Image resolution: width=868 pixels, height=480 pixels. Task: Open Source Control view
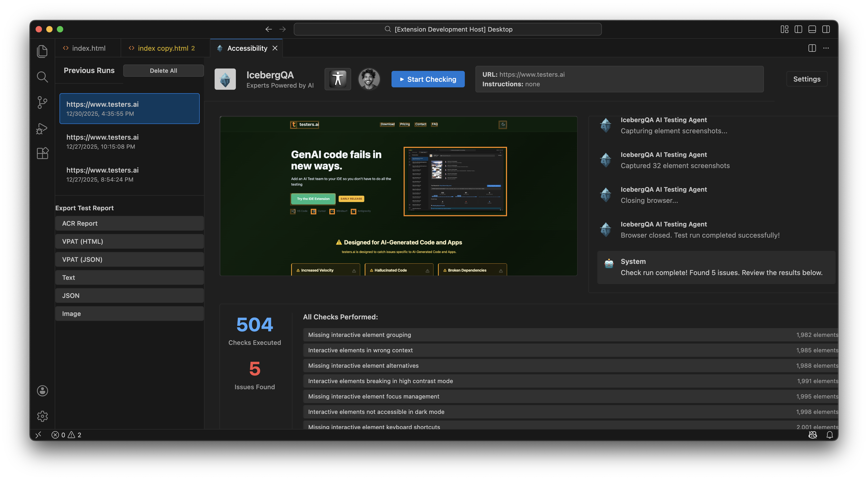[42, 102]
